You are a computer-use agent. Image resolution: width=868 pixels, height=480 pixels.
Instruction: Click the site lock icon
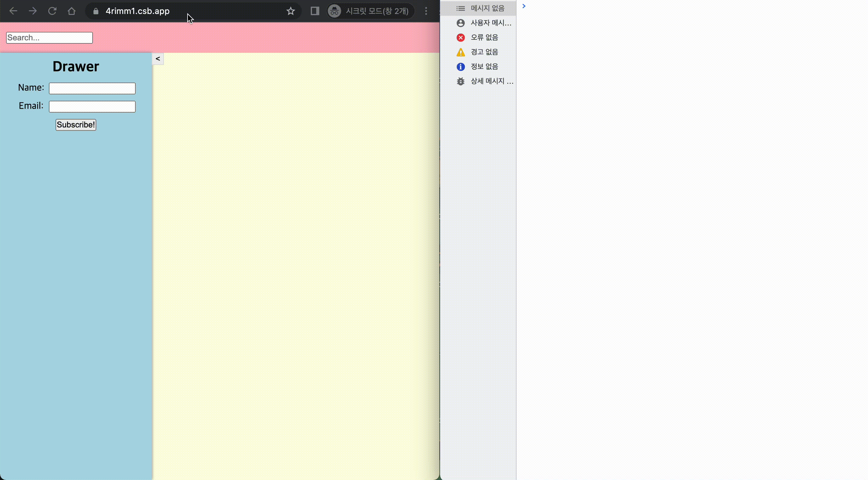point(96,11)
